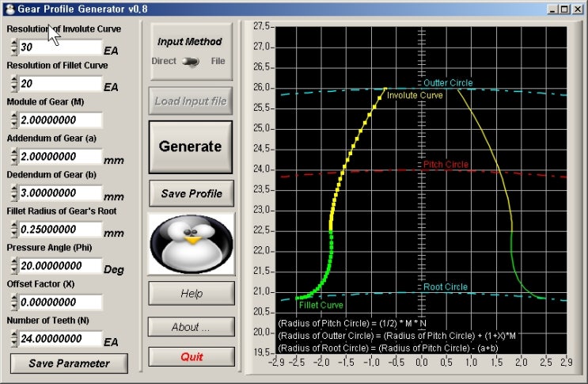
Task: Click Offset Factor (X) input field
Action: [60, 302]
